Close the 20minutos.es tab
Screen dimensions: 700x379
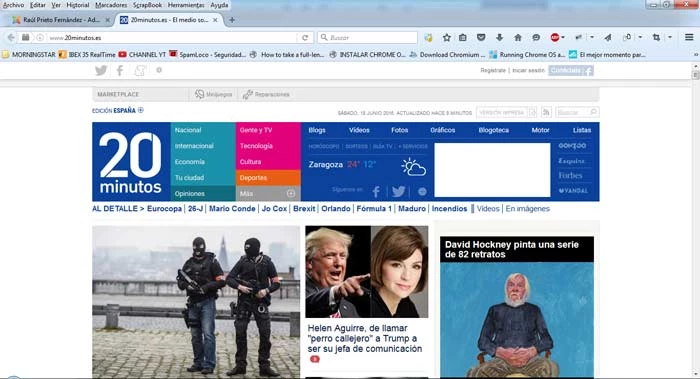(x=215, y=20)
